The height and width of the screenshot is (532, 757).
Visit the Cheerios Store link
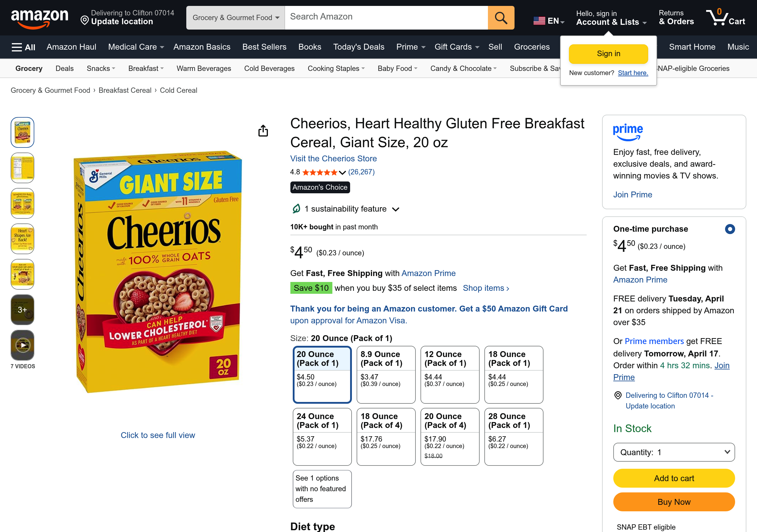[333, 158]
